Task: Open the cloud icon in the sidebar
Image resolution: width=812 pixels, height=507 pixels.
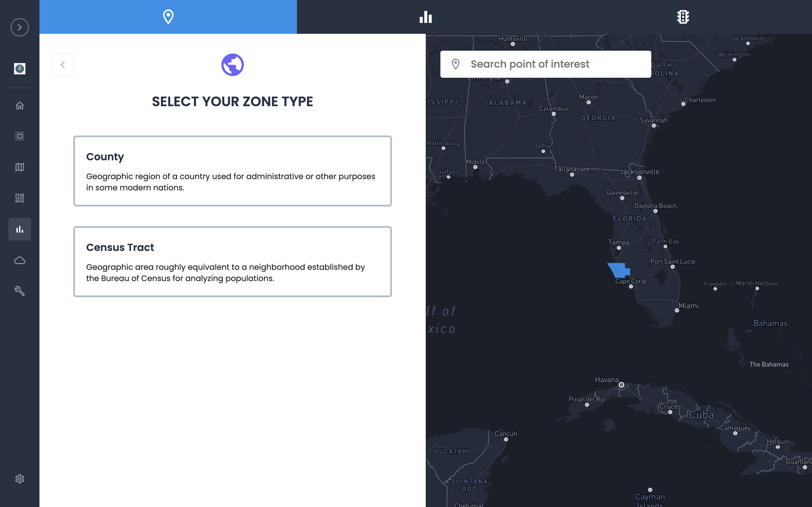Action: point(19,260)
